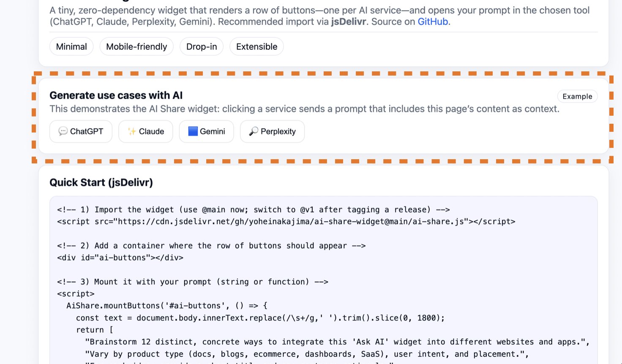Click the Perplexity magnifying glass icon
This screenshot has width=622, height=364.
click(x=254, y=131)
